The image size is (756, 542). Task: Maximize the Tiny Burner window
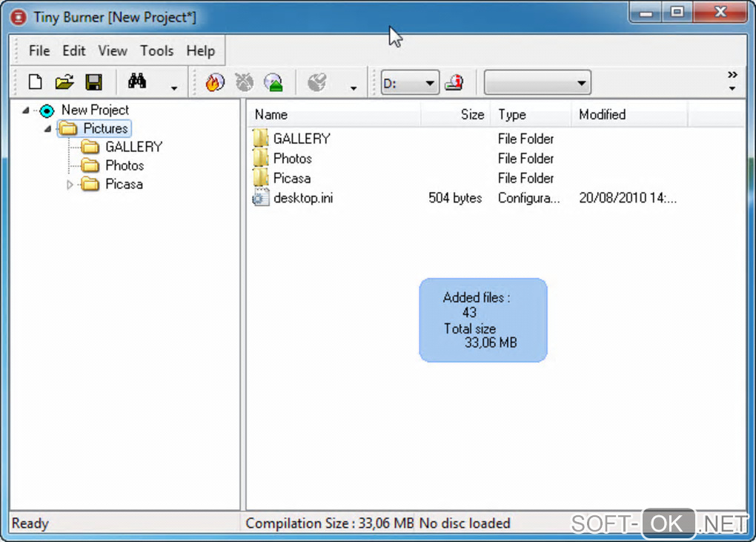(x=677, y=13)
